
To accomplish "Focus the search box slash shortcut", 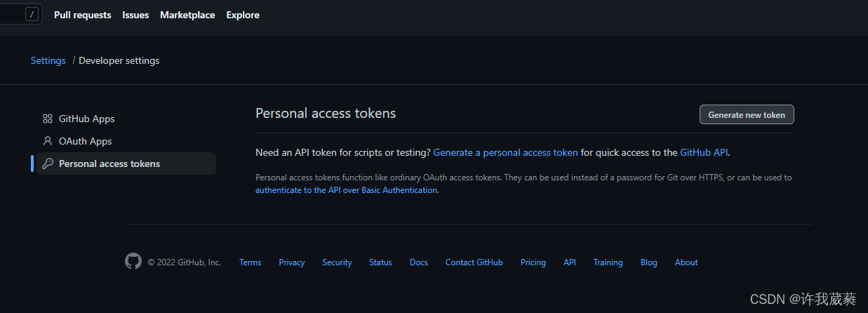I will (32, 14).
